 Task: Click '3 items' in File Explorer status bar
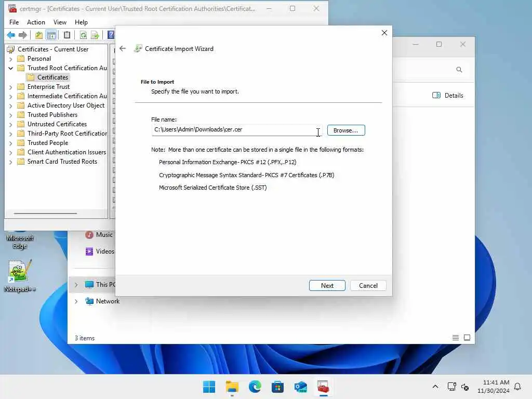pyautogui.click(x=85, y=338)
